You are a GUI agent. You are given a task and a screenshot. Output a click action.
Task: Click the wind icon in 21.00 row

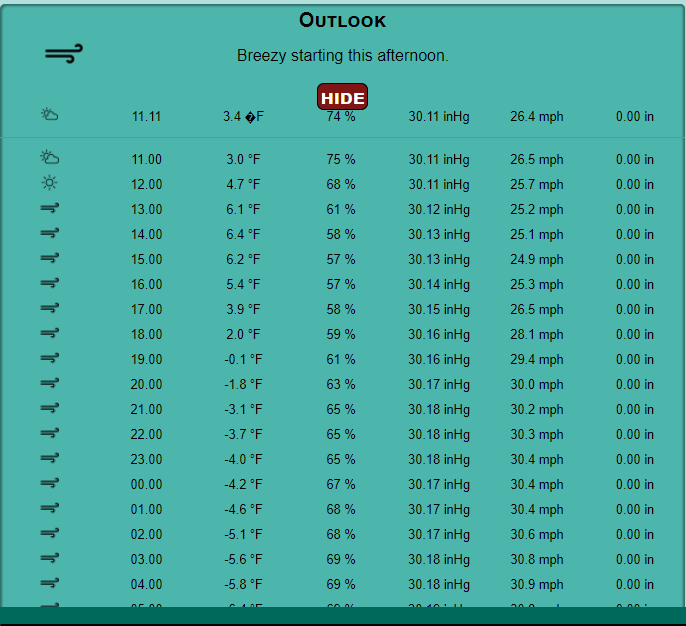49,408
